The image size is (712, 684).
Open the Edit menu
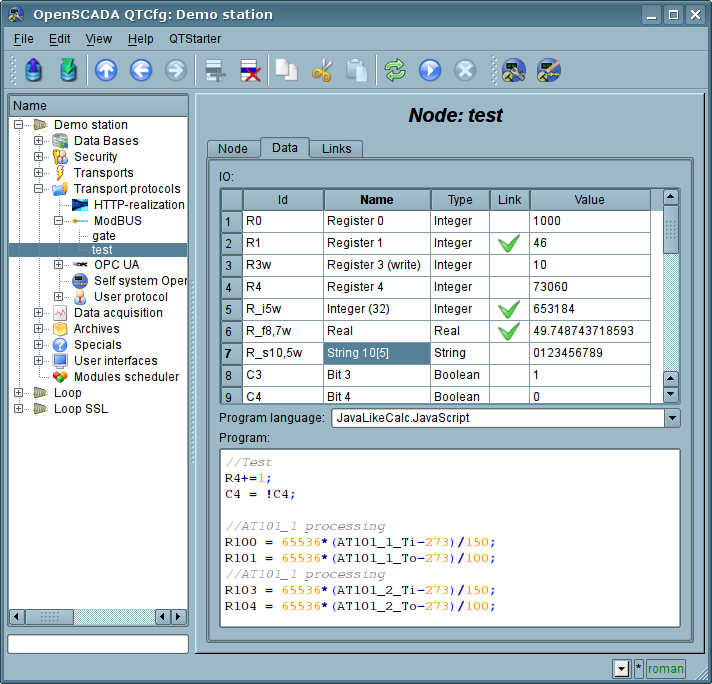pos(59,39)
